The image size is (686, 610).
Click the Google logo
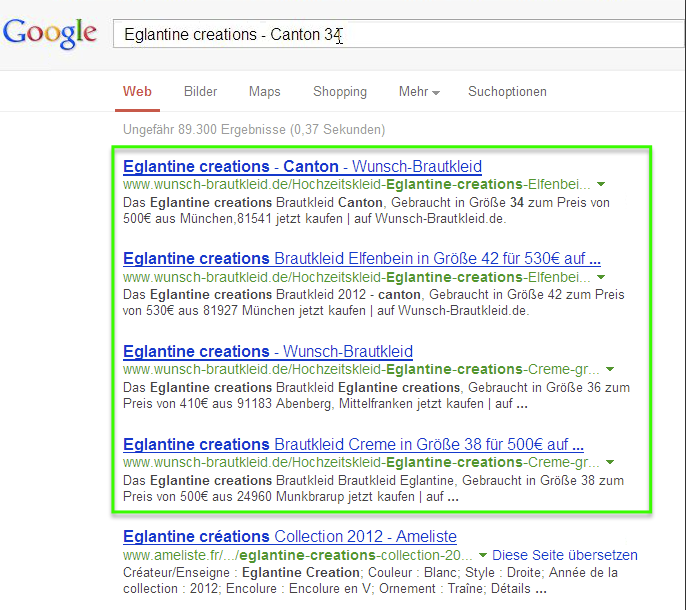pos(49,33)
